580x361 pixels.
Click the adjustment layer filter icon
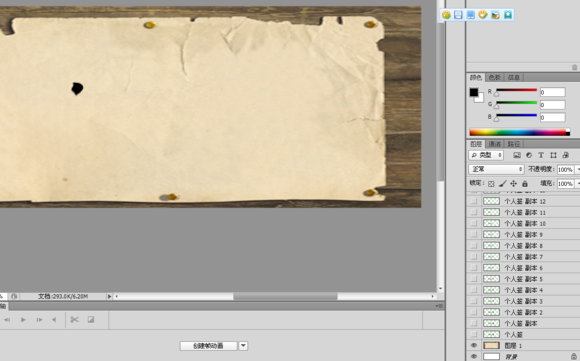[529, 155]
